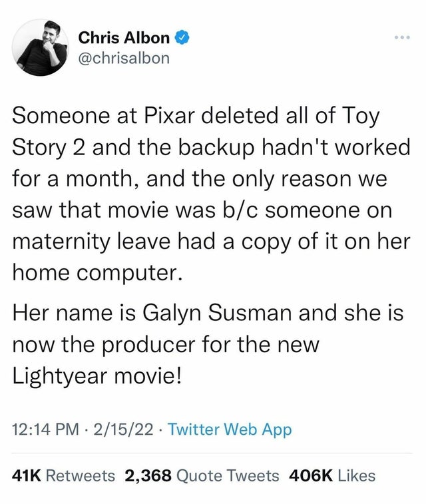The image size is (426, 504).
Task: Click the 12:14 PM timestamp
Action: [44, 430]
